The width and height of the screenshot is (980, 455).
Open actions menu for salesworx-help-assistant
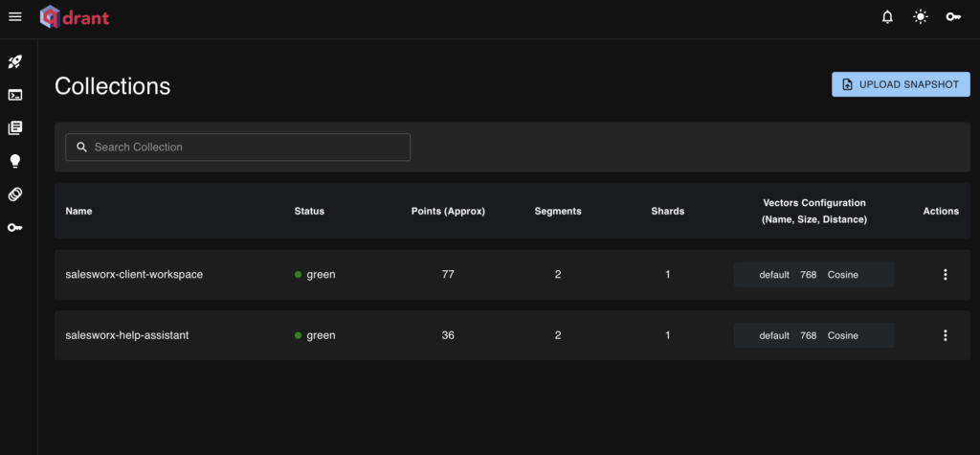(946, 335)
